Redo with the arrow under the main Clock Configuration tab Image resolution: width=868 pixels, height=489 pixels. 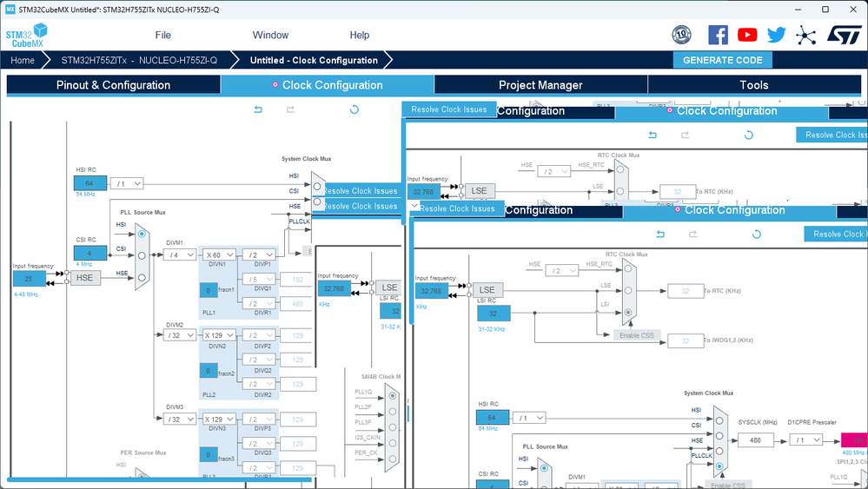click(x=290, y=109)
